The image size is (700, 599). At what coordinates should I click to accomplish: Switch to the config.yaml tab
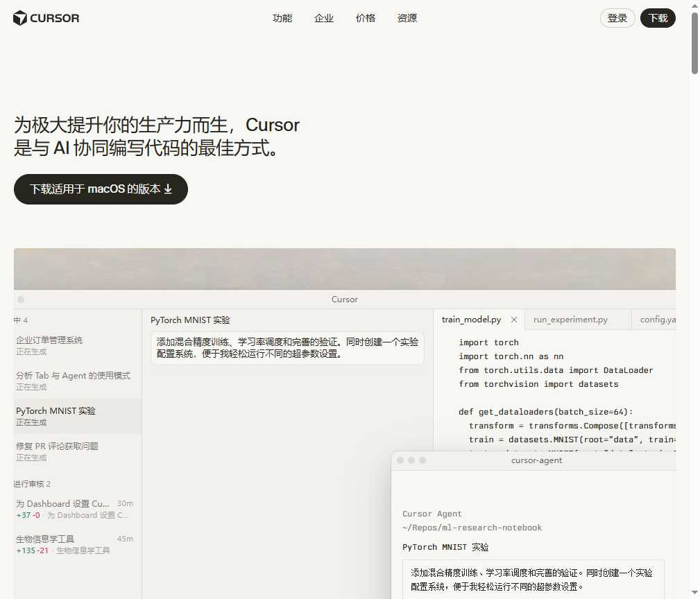click(656, 320)
